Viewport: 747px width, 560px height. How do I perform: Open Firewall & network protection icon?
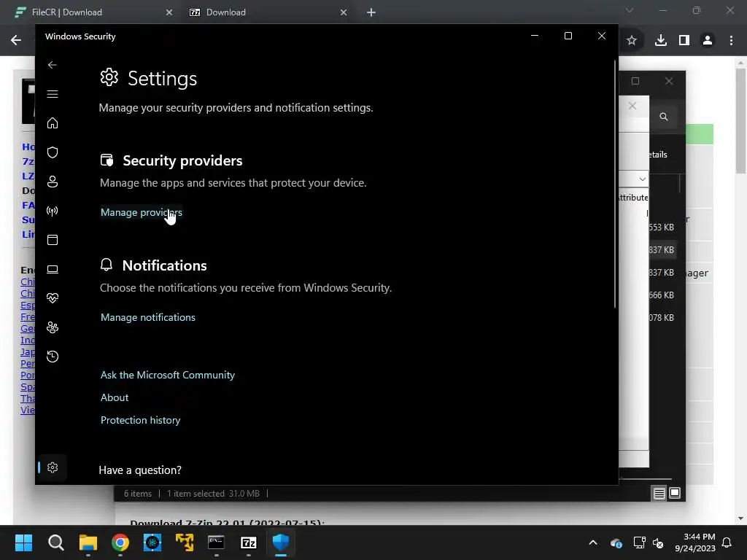53,211
